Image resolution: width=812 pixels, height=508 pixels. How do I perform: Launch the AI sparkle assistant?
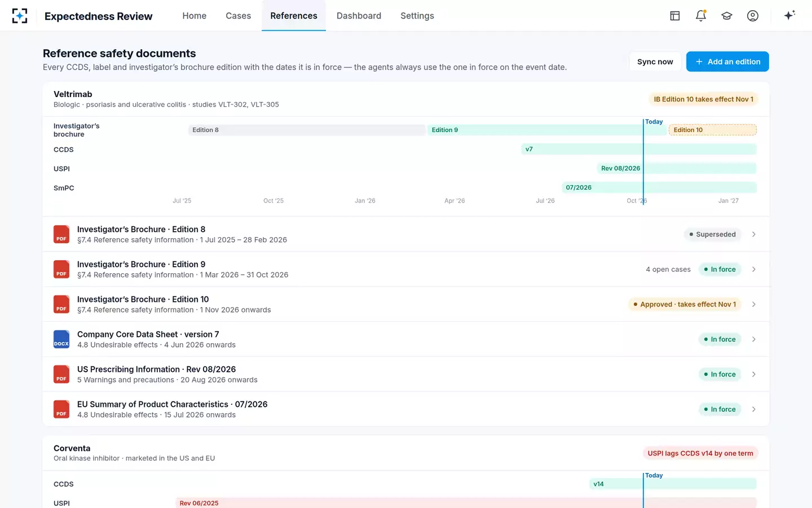789,15
